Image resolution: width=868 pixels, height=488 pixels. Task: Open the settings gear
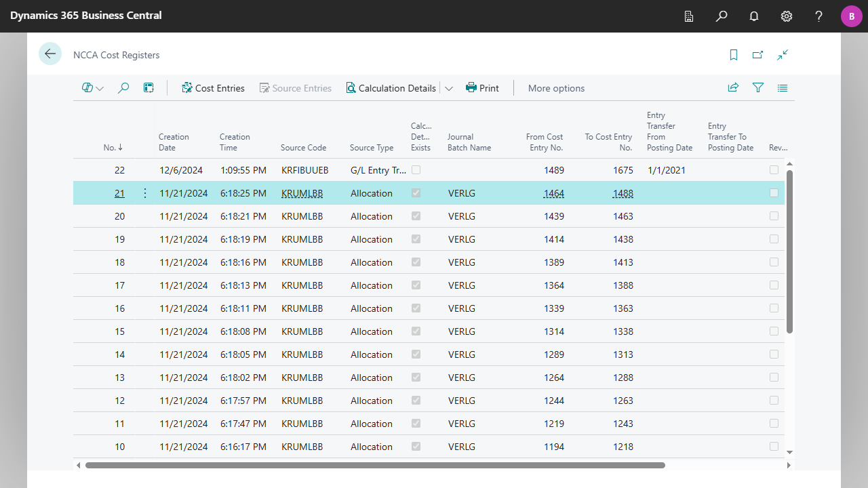point(787,16)
